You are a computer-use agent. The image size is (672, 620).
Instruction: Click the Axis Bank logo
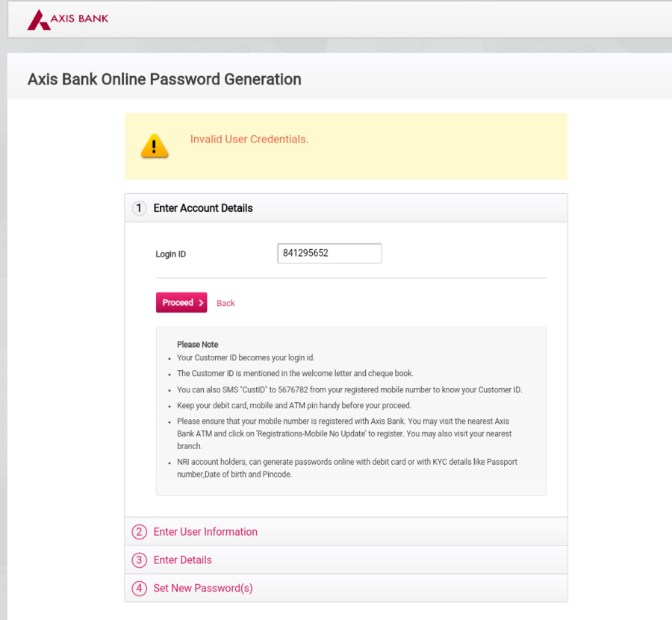68,19
